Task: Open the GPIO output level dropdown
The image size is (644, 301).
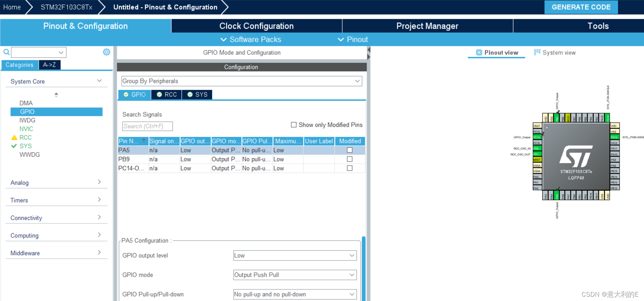Action: point(295,255)
